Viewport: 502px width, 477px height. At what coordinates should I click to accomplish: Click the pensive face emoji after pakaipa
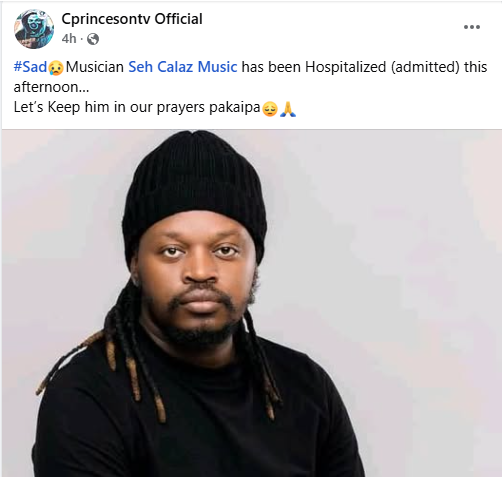pyautogui.click(x=270, y=109)
